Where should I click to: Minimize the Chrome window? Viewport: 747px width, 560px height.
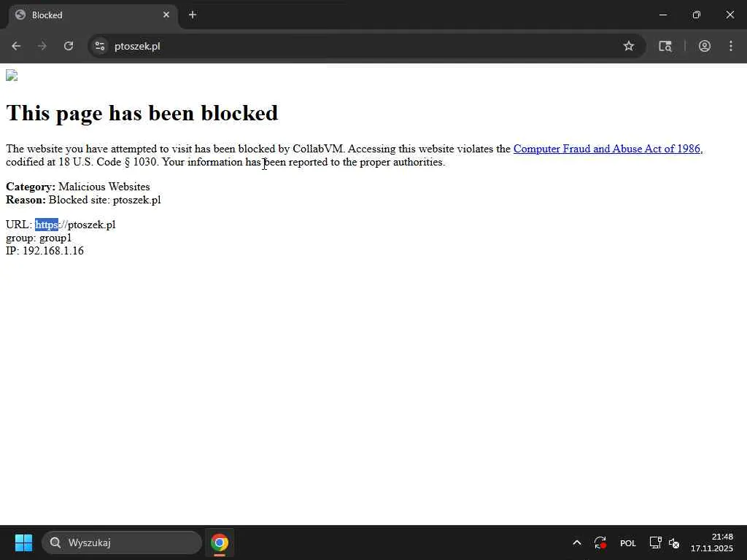662,15
